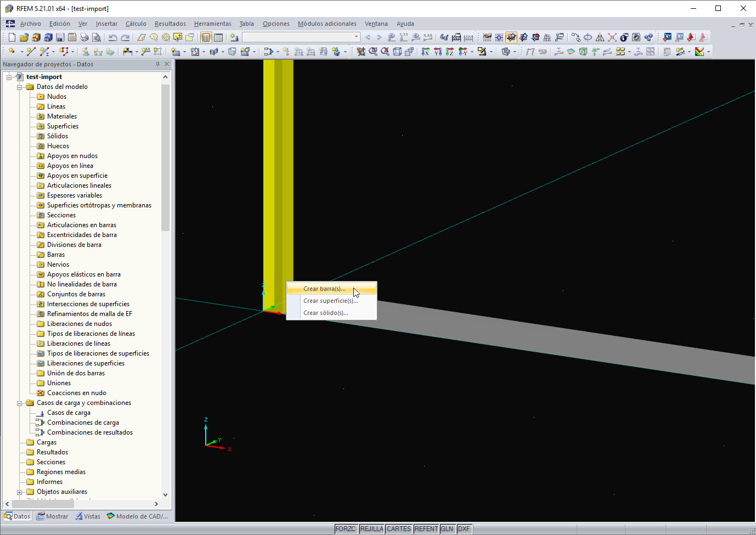Image resolution: width=756 pixels, height=535 pixels.
Task: Click the zoom window magnifier icon
Action: point(373,52)
